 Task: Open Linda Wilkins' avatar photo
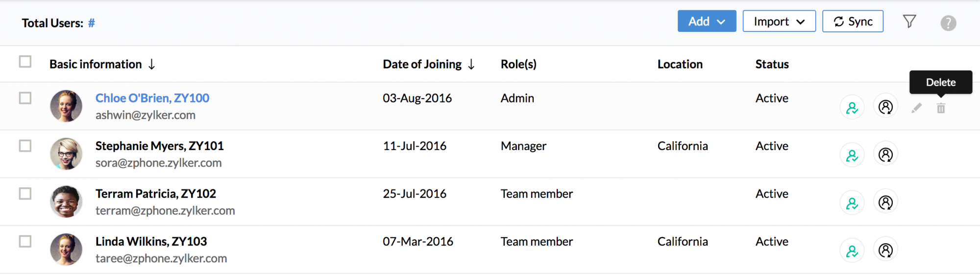[66, 249]
